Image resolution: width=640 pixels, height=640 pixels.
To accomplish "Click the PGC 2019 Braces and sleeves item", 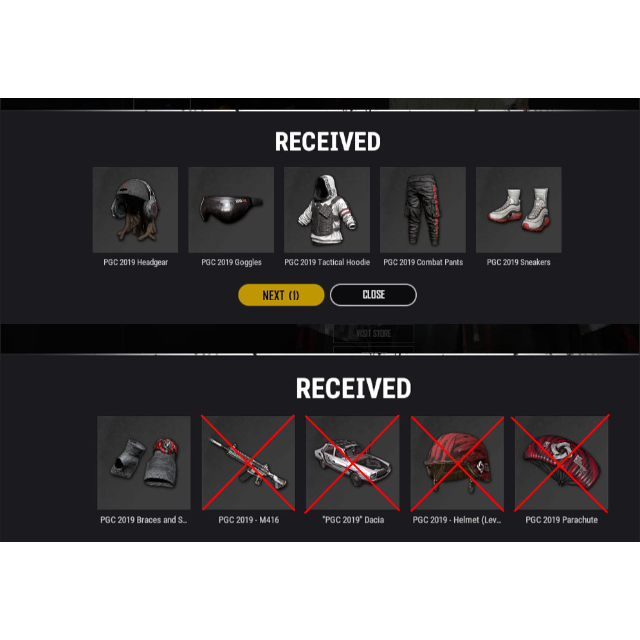I will point(144,463).
